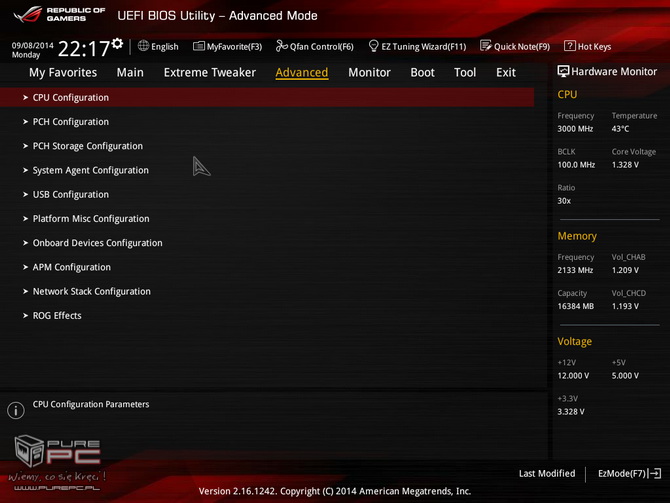The image size is (670, 503).
Task: Go to the Boot tab
Action: (422, 73)
